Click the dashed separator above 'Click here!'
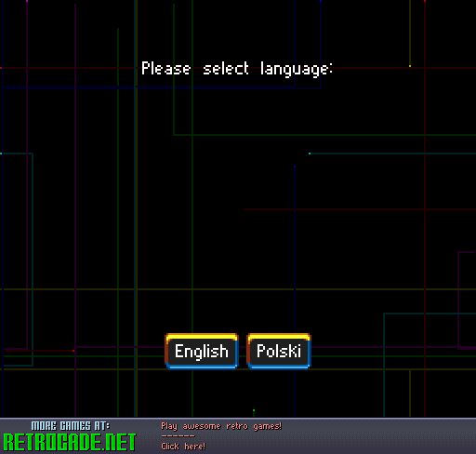476x454 pixels. pos(178,436)
